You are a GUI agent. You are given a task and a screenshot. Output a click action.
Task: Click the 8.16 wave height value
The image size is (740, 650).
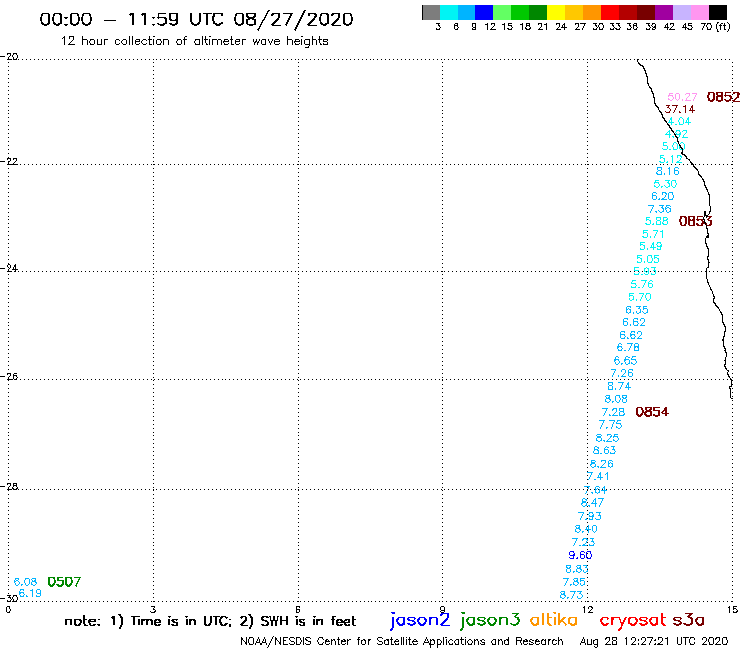pyautogui.click(x=668, y=171)
